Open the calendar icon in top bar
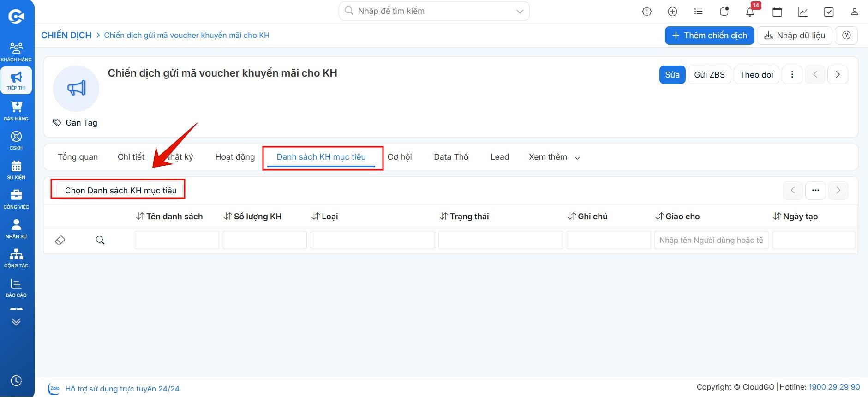The image size is (868, 397). (777, 12)
